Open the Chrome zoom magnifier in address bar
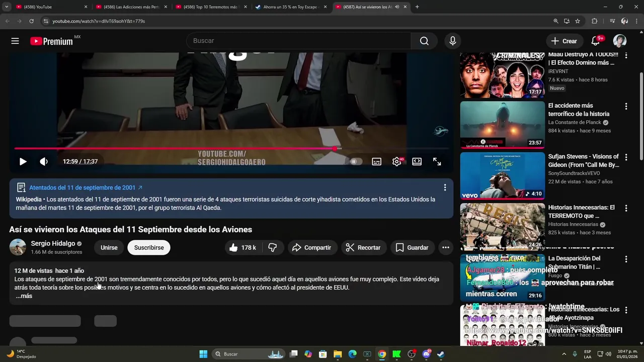 click(x=556, y=21)
